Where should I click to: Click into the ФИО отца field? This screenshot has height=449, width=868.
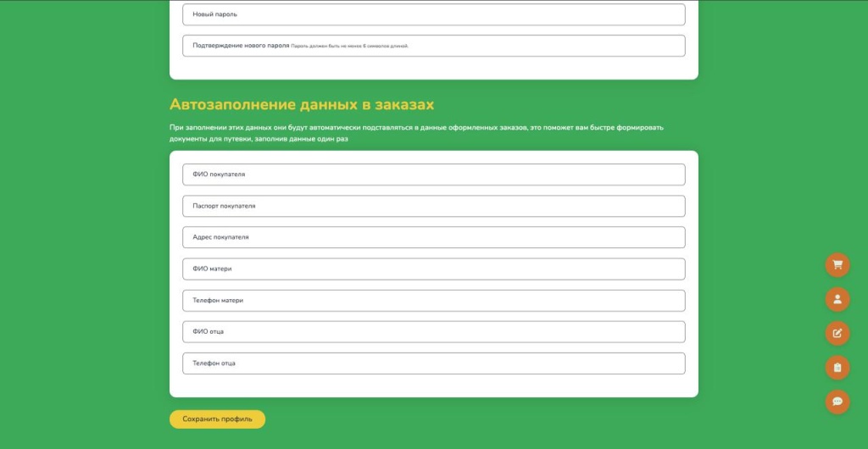(x=433, y=331)
